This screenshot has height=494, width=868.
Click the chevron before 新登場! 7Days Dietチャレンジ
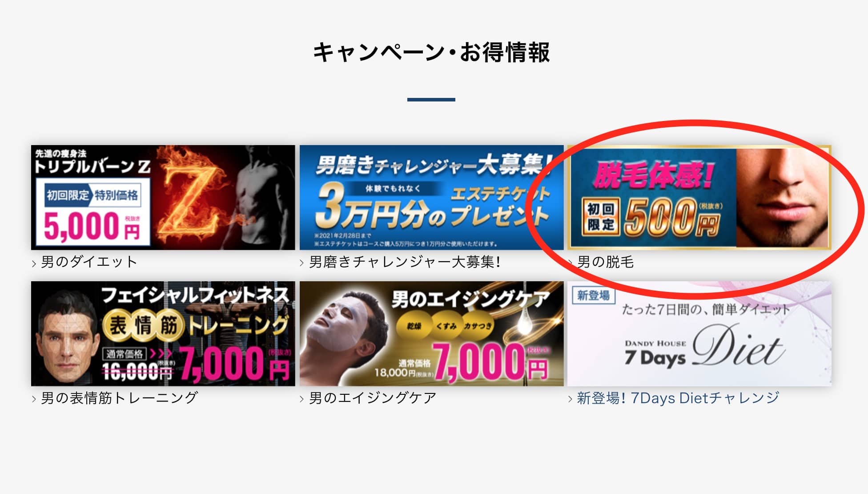571,400
